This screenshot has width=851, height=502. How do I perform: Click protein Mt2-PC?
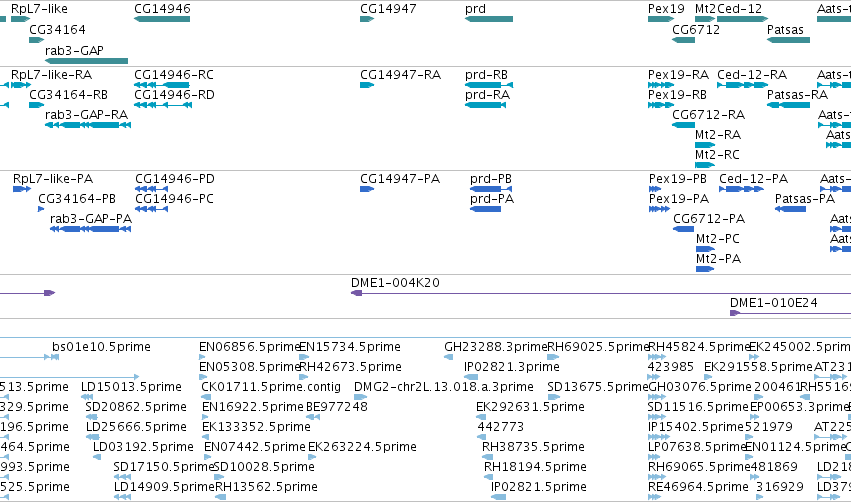tap(717, 239)
